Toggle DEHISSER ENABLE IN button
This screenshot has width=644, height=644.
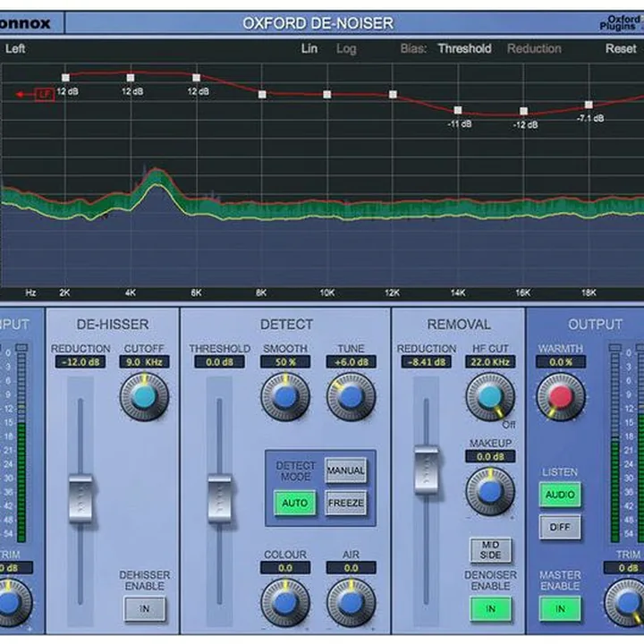145,609
